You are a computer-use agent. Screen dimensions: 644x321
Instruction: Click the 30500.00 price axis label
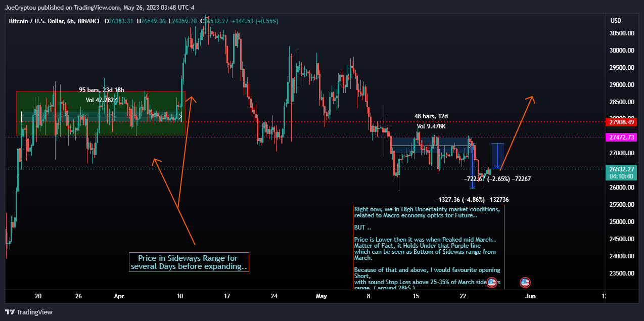(622, 33)
